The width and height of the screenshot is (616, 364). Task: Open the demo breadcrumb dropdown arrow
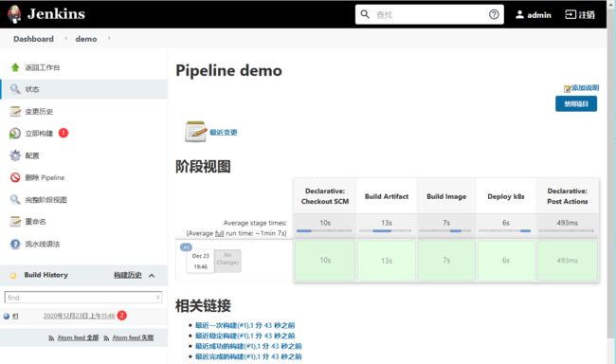tap(109, 39)
